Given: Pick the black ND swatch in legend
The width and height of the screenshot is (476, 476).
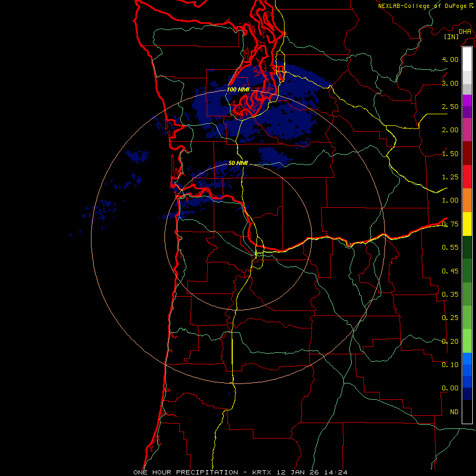Looking at the screenshot, I should tap(467, 411).
